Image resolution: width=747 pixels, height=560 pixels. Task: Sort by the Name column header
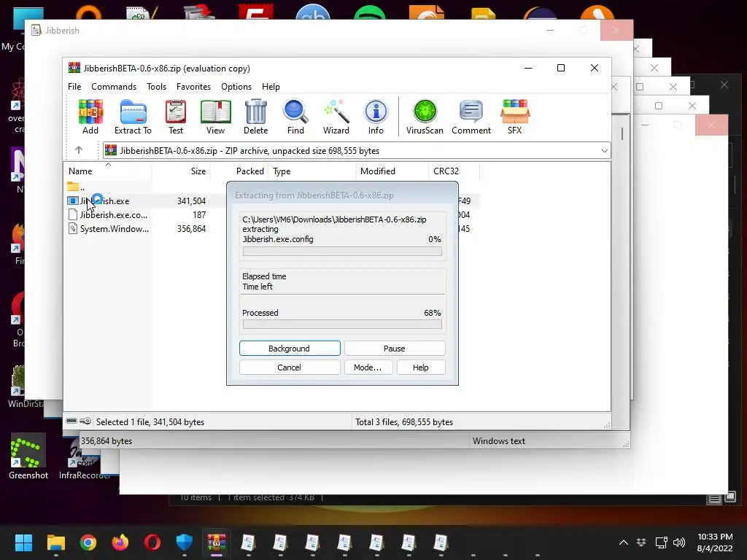(108, 171)
